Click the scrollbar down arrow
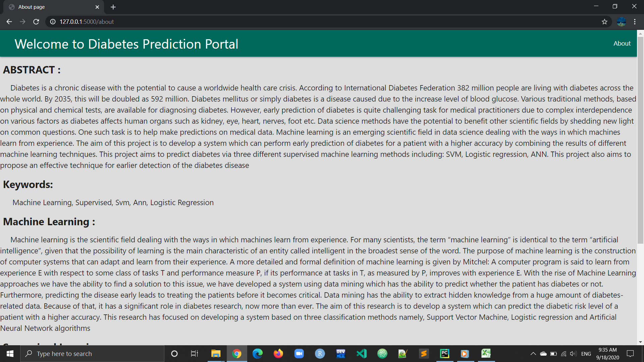This screenshot has height=362, width=644. tap(640, 342)
